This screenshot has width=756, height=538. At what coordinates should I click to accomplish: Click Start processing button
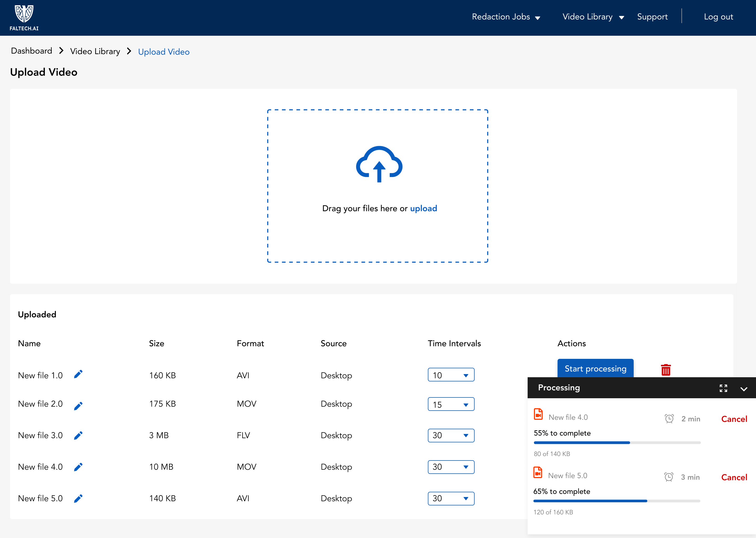coord(595,368)
